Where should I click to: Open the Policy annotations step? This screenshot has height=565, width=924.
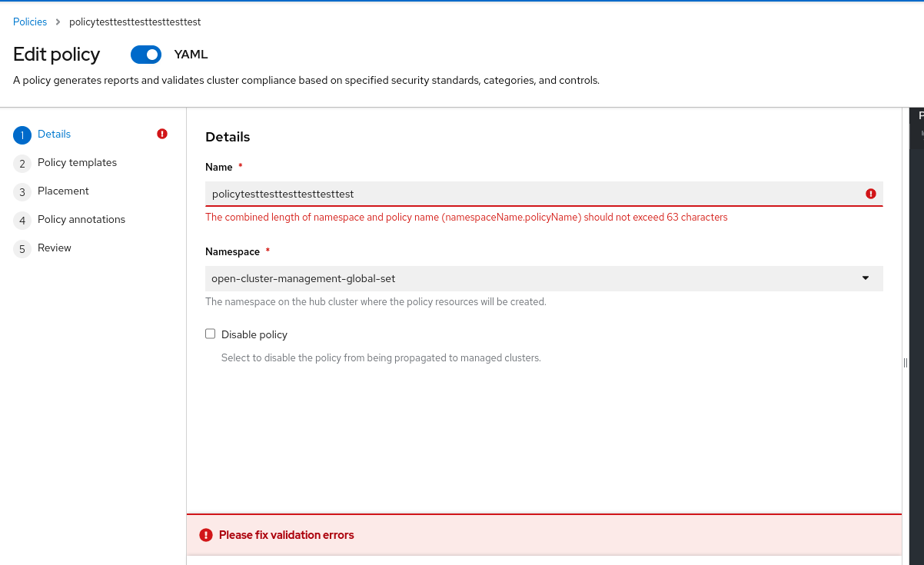81,220
